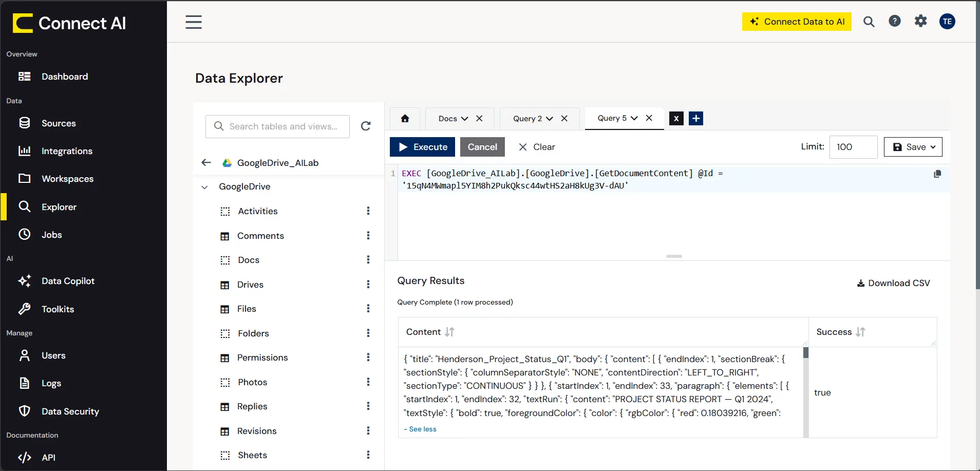Clear the query editor
The width and height of the screenshot is (980, 471).
(537, 147)
